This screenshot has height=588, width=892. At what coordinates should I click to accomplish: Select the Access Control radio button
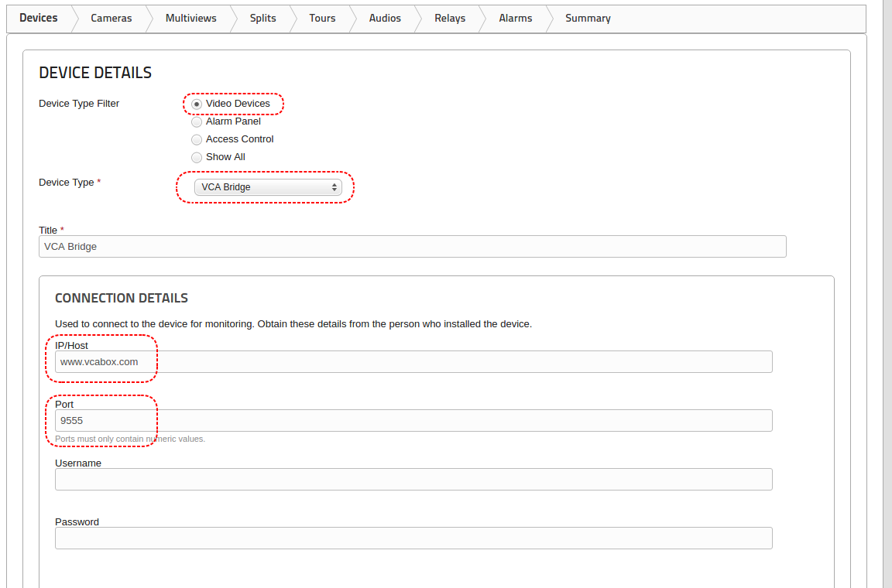point(196,139)
